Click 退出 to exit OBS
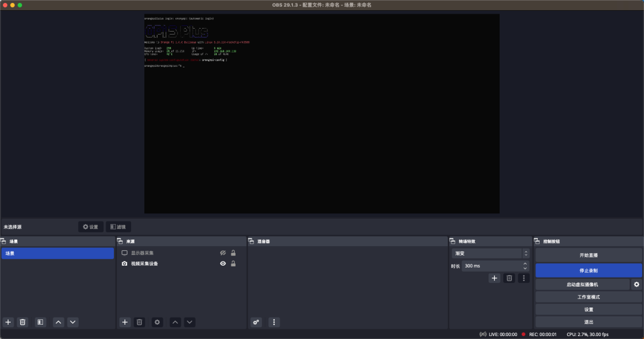 (589, 322)
